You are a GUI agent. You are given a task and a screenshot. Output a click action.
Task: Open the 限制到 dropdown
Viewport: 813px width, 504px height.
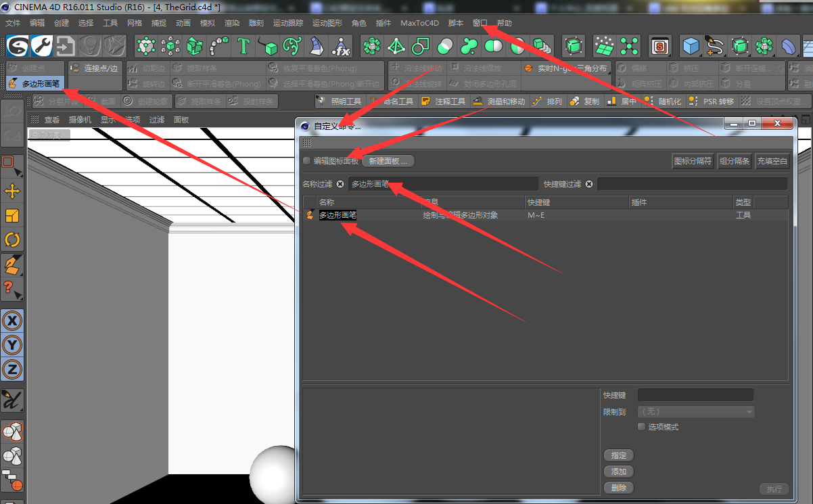point(696,411)
